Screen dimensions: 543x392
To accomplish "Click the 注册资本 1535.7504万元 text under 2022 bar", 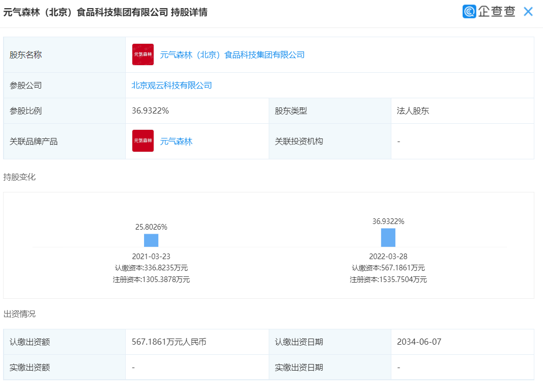I will (x=389, y=279).
